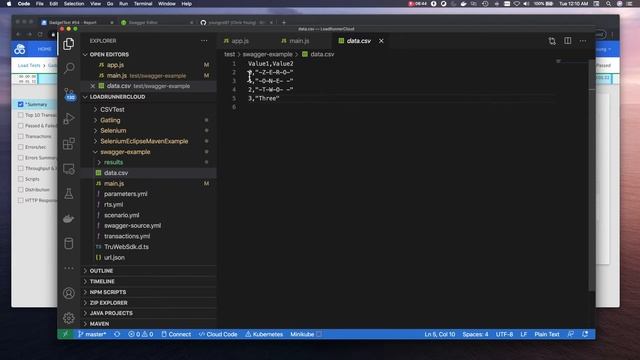
Task: Click Connect in the status bar
Action: click(176, 334)
